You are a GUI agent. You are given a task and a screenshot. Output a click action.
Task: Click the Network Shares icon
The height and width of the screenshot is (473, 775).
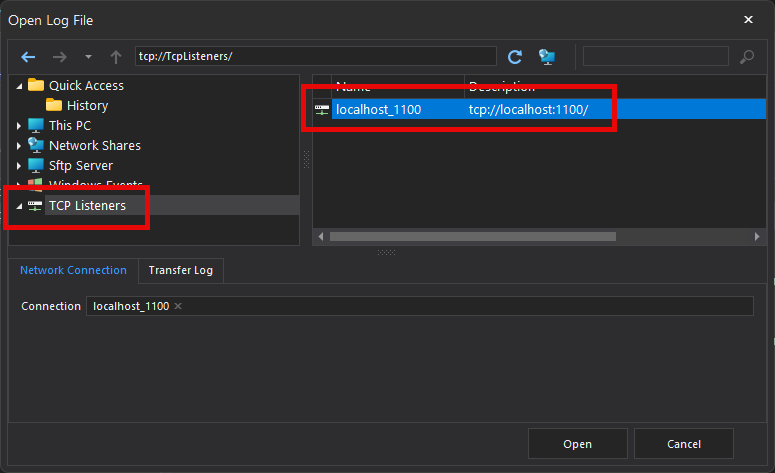pos(36,145)
